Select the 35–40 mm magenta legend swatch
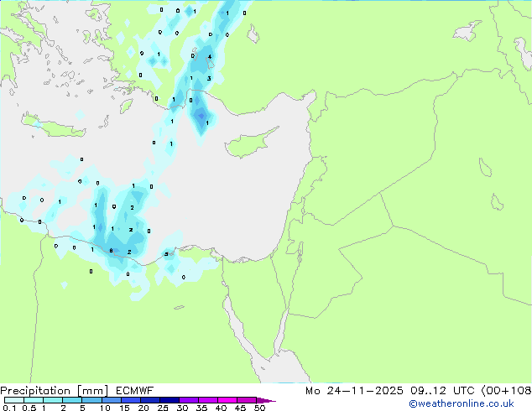 point(207,400)
